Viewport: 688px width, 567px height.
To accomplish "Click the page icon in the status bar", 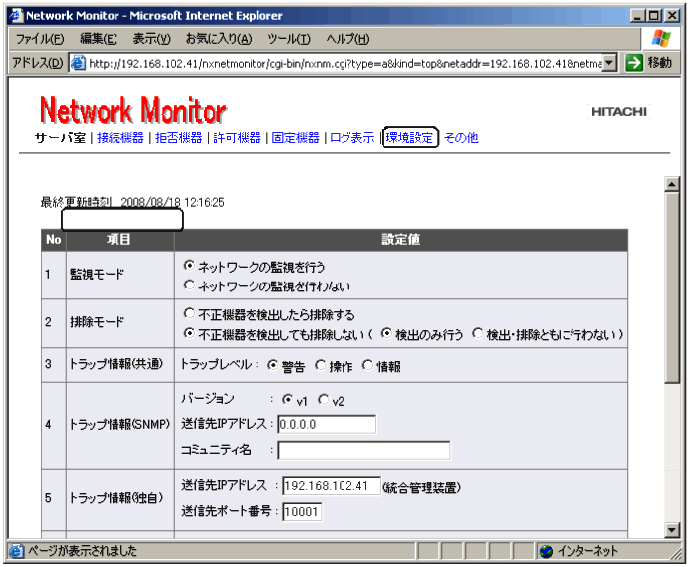I will 17,551.
